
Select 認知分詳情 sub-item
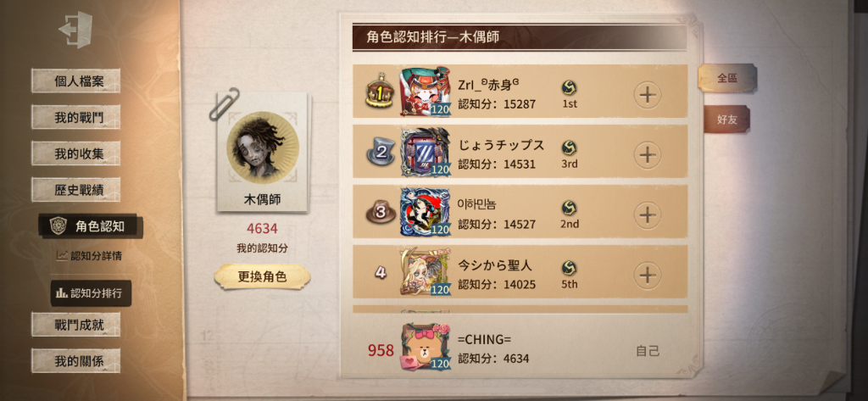[90, 256]
